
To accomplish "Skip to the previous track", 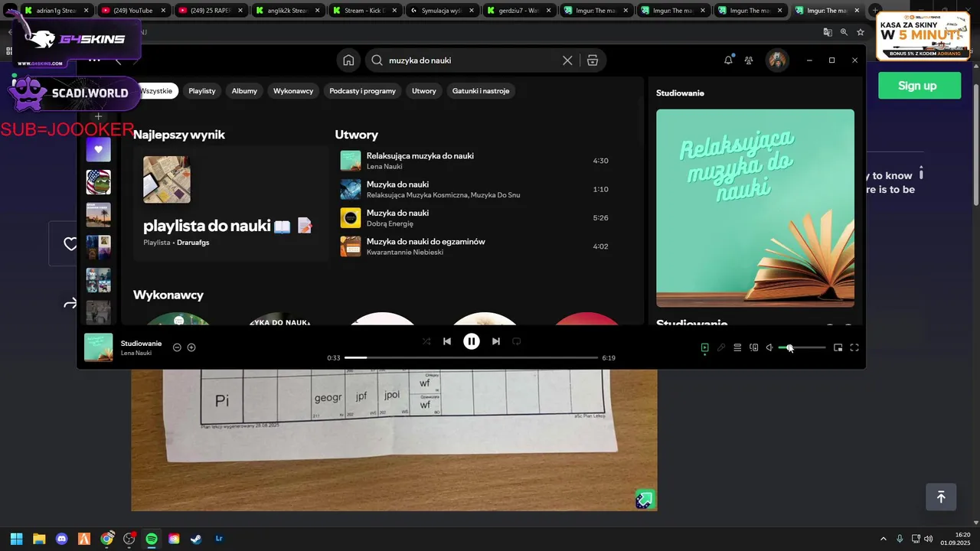I will click(x=447, y=341).
